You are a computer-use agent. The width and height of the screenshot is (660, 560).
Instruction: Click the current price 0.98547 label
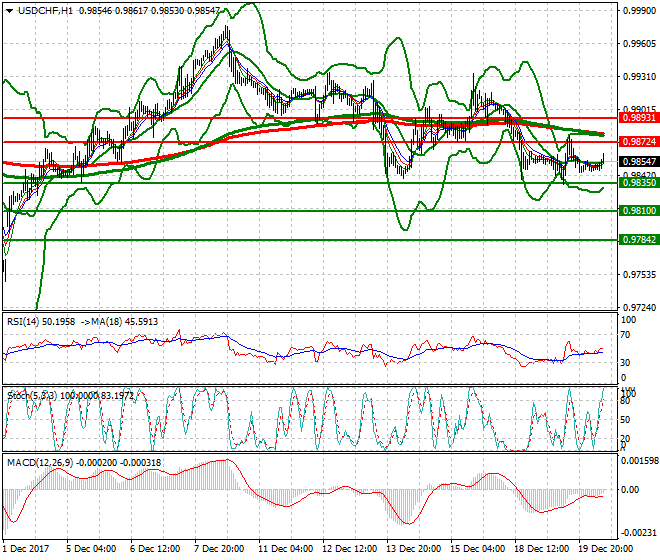pos(636,162)
